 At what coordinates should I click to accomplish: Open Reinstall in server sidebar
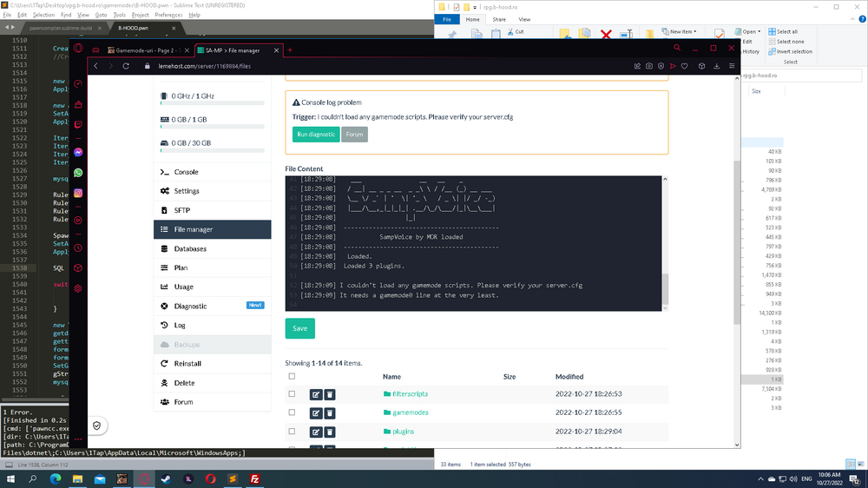[x=213, y=364]
